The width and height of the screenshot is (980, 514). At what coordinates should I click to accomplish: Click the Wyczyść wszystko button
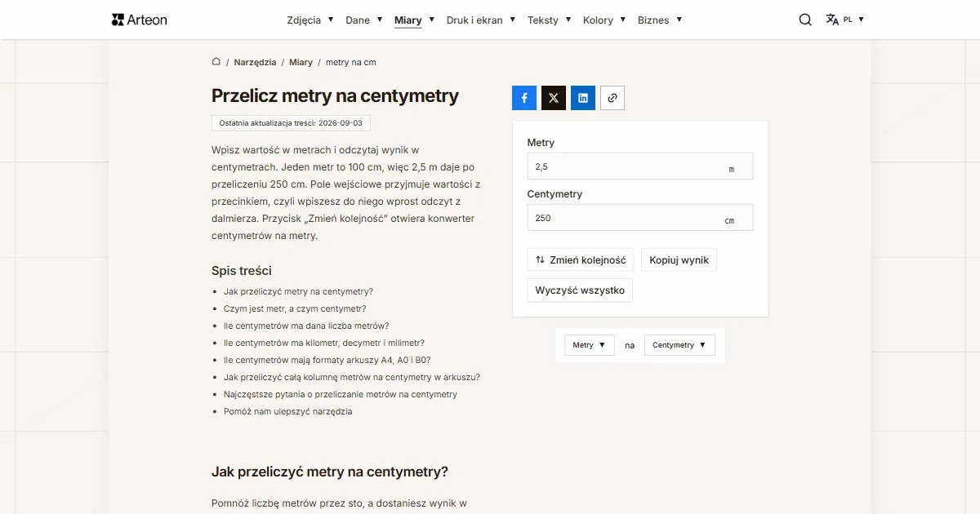580,290
